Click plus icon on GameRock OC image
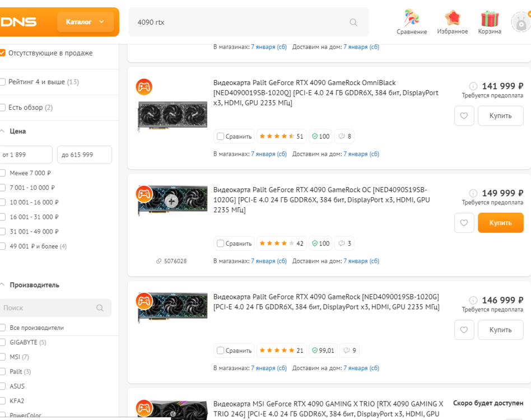531x420 pixels. [x=172, y=201]
